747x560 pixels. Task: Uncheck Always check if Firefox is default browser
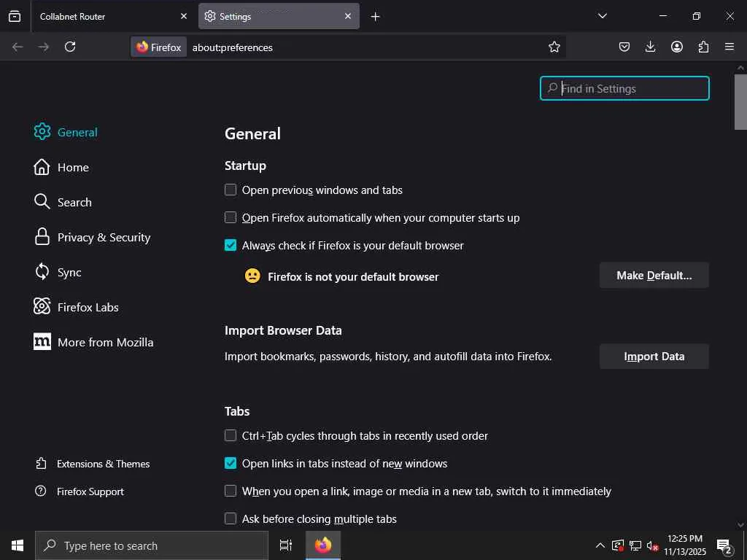[231, 246]
